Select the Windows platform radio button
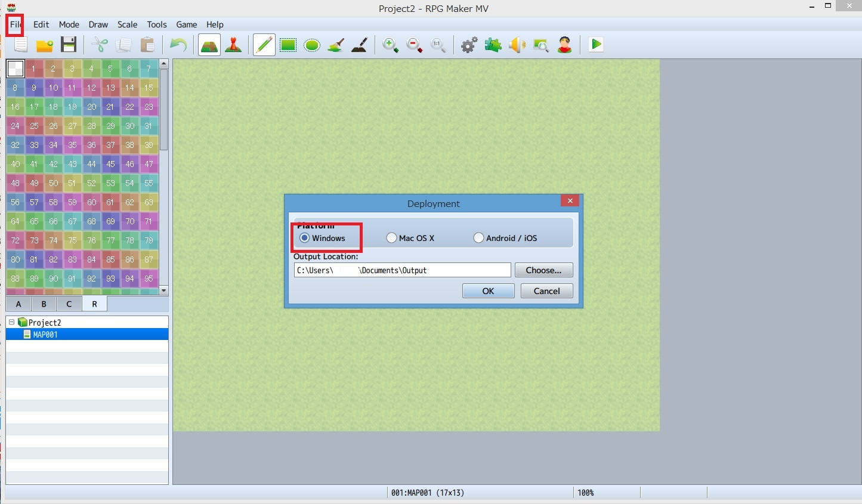The height and width of the screenshot is (504, 862). coord(304,237)
